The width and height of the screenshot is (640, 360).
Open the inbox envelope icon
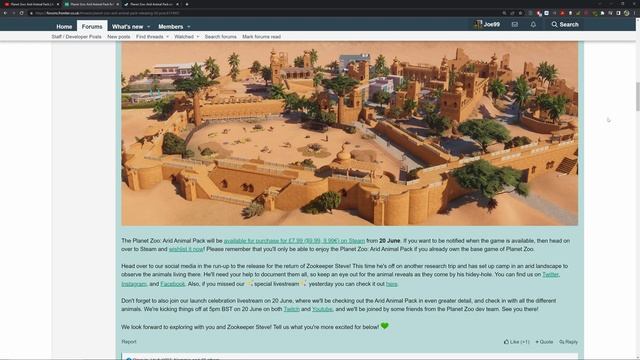click(x=515, y=24)
